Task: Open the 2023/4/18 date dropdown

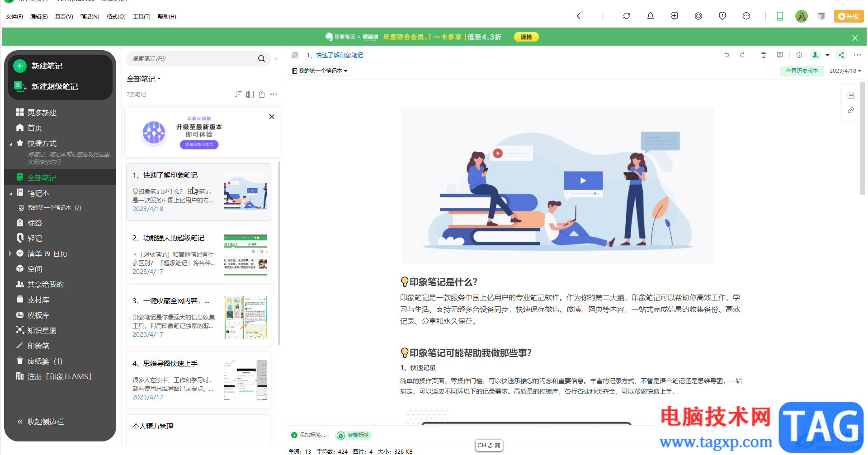Action: [845, 71]
